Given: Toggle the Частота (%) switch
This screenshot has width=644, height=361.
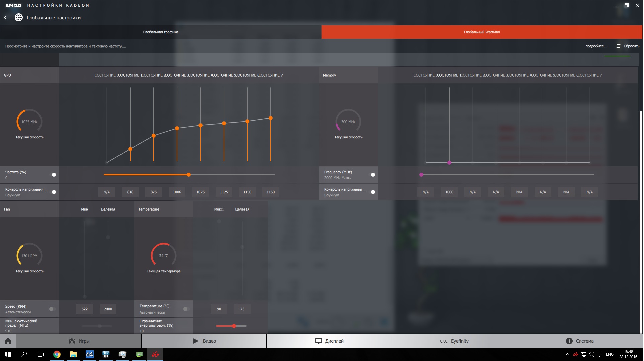Looking at the screenshot, I should (53, 175).
